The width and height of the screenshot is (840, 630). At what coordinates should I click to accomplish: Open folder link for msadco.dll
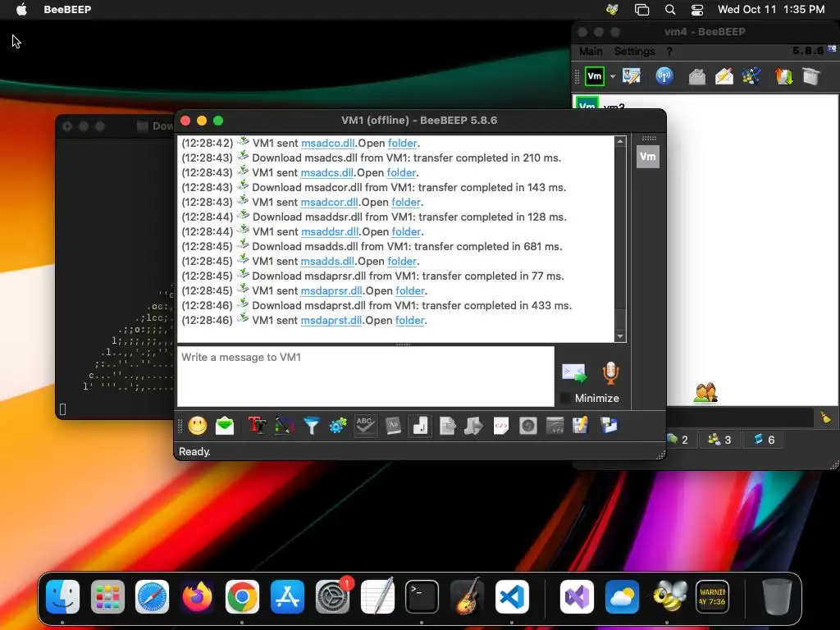pos(402,143)
